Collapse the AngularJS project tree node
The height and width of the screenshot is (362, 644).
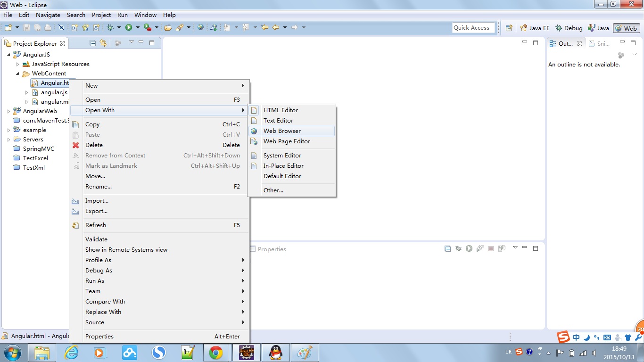coord(9,55)
